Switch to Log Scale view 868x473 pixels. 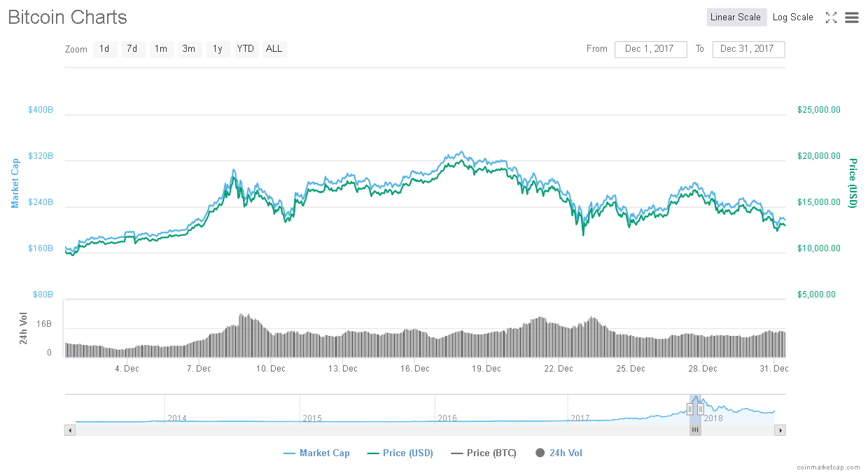click(793, 17)
